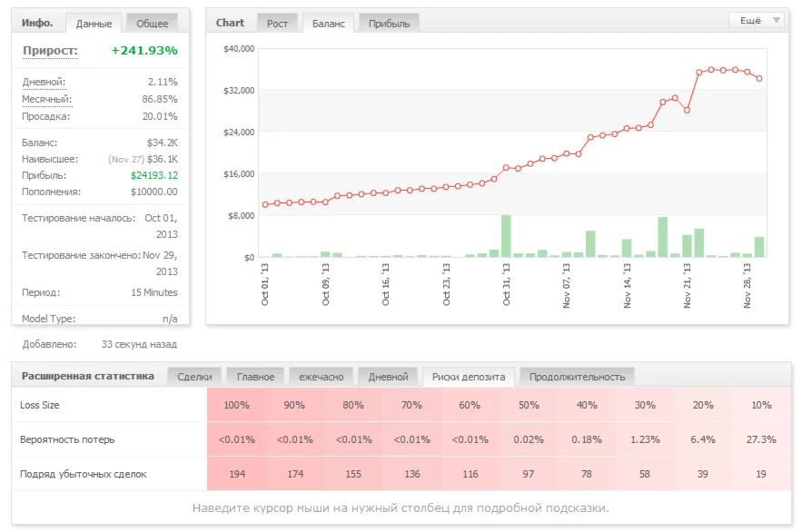Open the Главное statistics tab
The height and width of the screenshot is (532, 802).
point(255,377)
